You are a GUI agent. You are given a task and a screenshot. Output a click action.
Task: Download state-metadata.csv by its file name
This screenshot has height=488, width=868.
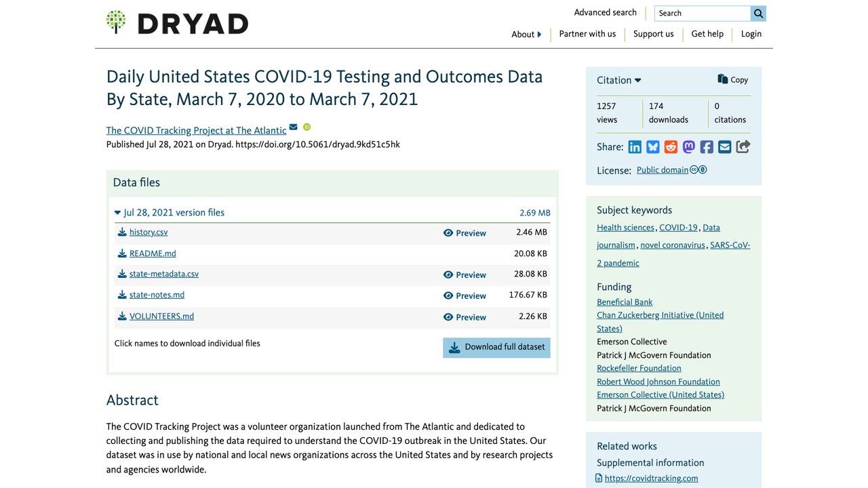[x=164, y=274]
